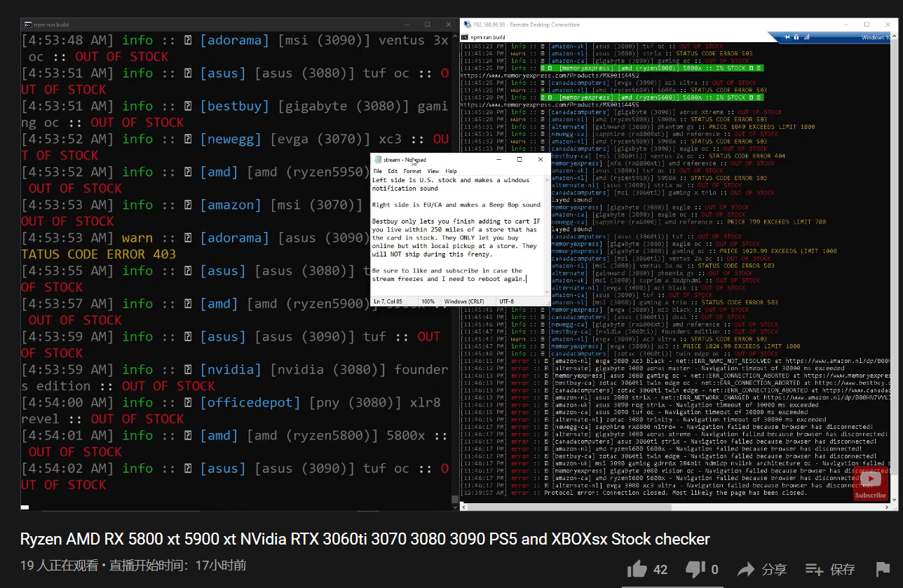Click the Ln 7, Col 85 status entry
Screen dimensions: 903x588
tap(389, 301)
